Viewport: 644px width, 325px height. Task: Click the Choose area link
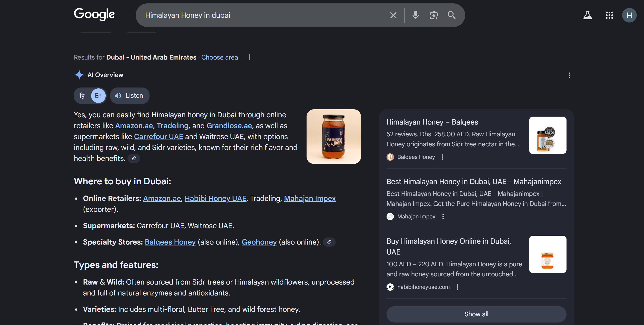click(x=220, y=57)
